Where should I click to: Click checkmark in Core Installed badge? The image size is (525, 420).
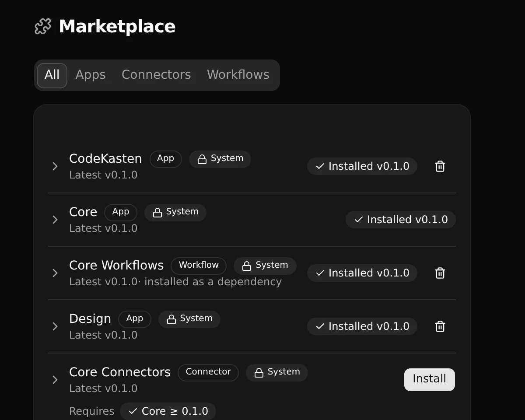point(358,220)
